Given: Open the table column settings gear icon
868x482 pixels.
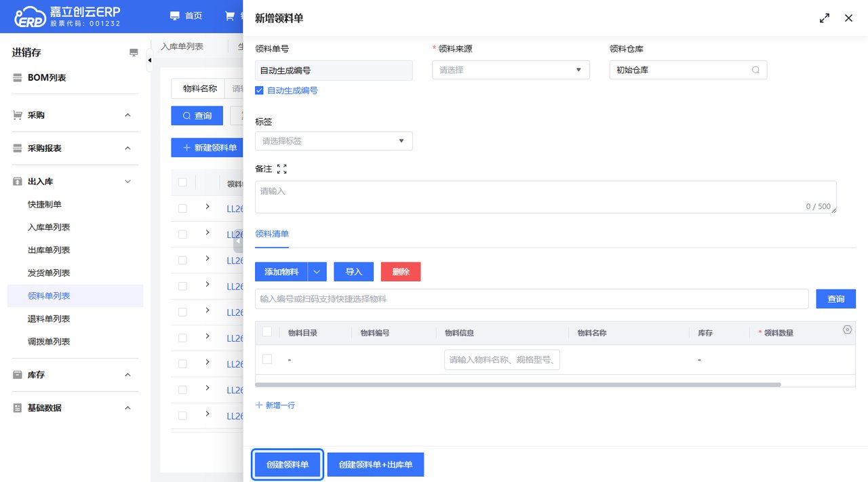Looking at the screenshot, I should [x=847, y=329].
